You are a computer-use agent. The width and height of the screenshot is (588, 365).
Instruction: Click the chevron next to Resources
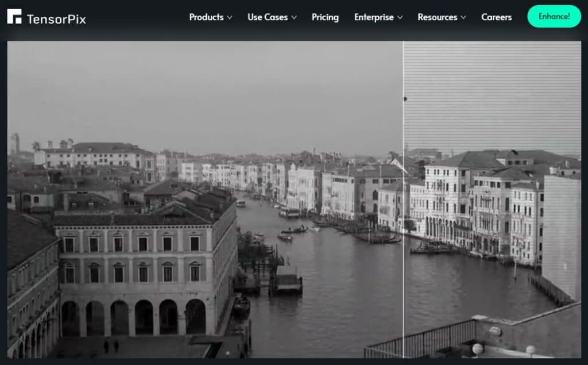pyautogui.click(x=464, y=18)
